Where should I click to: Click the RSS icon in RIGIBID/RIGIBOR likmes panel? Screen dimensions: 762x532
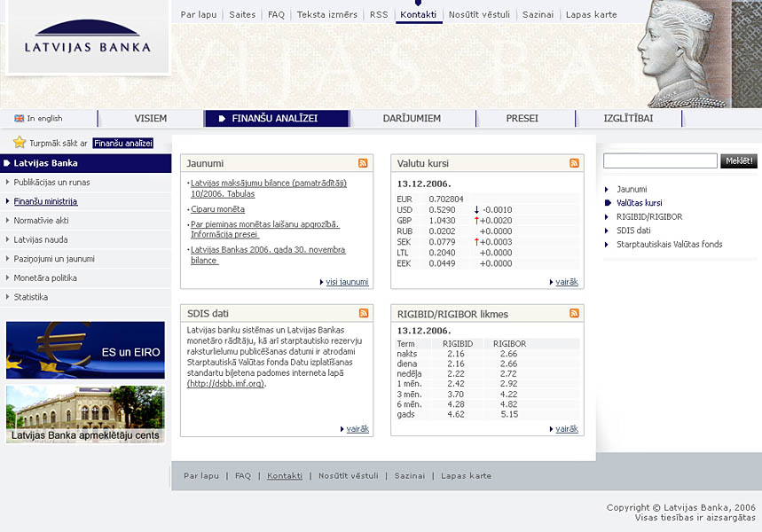[574, 313]
